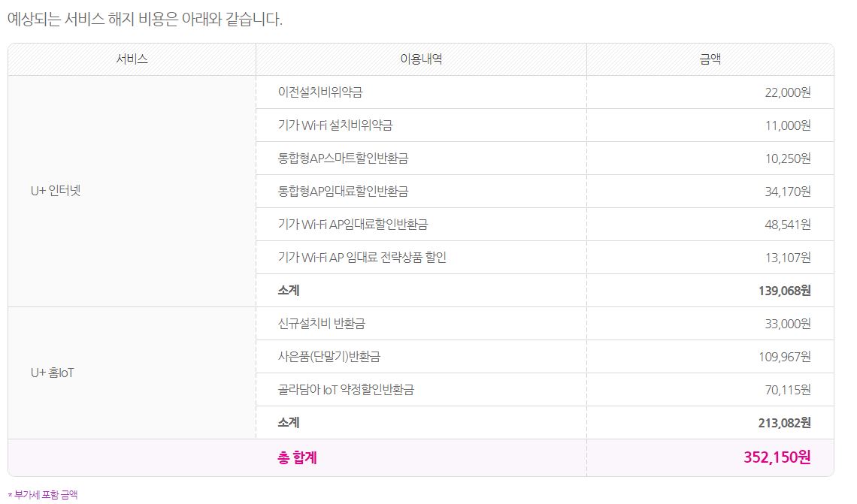Click the 70,115원 amount
The height and width of the screenshot is (504, 857).
[788, 390]
